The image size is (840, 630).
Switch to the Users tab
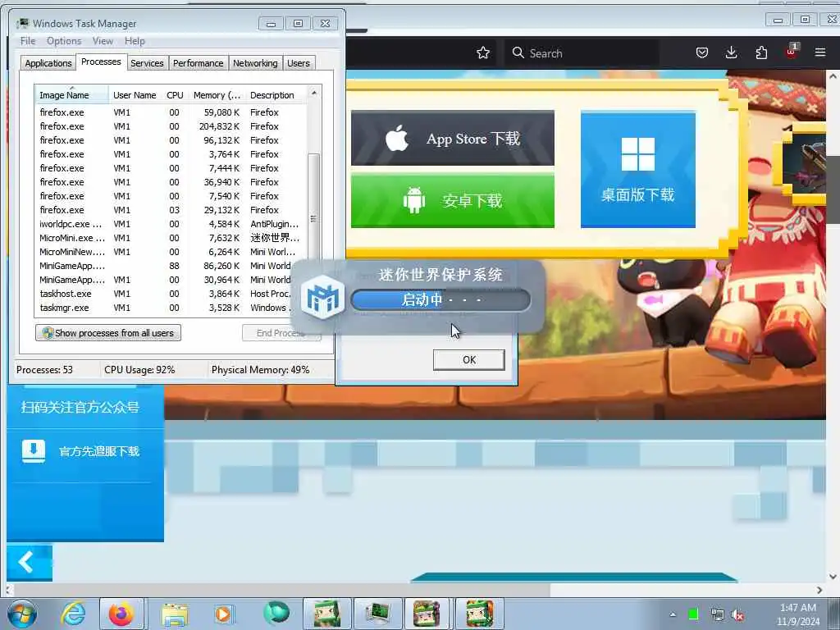coord(299,63)
